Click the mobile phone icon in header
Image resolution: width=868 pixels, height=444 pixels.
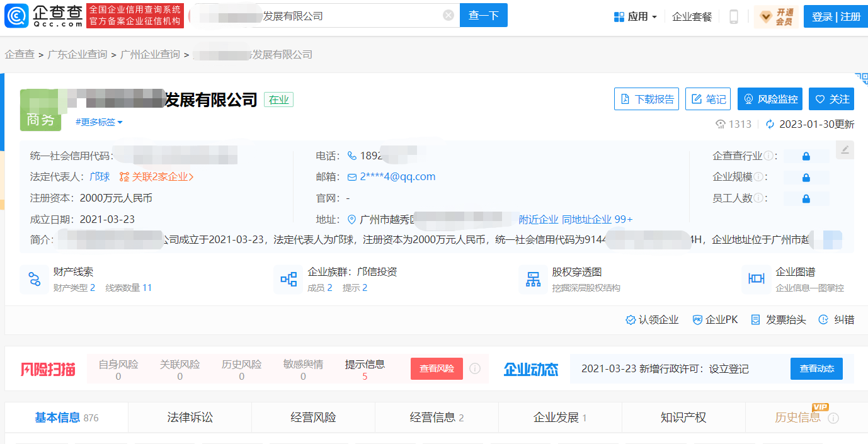click(733, 17)
